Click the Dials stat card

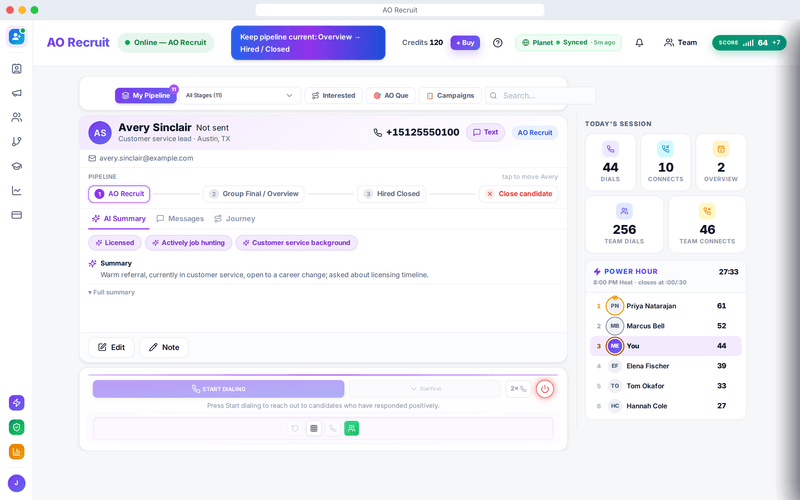pos(610,162)
